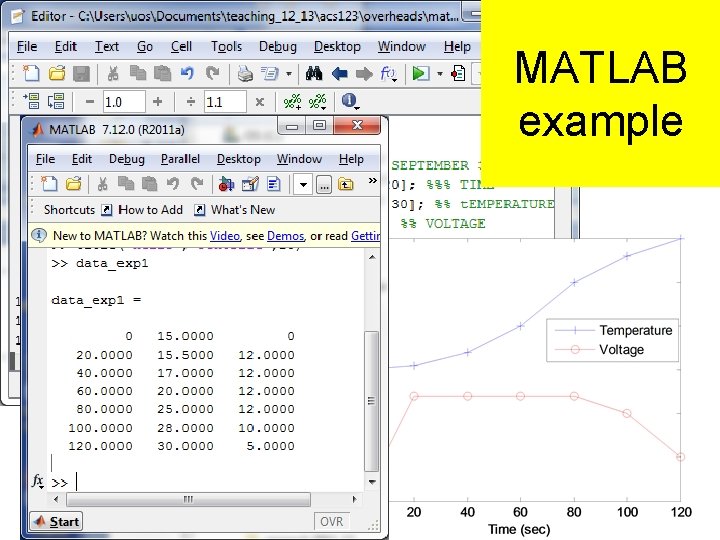
Task: Click vertical scrollbar thumb in Command Window
Action: tap(371, 401)
